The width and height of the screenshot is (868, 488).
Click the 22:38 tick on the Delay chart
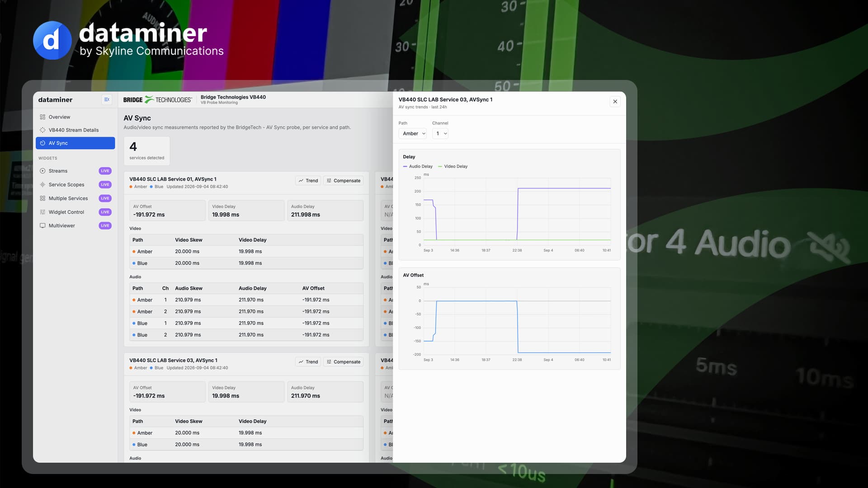pos(517,250)
